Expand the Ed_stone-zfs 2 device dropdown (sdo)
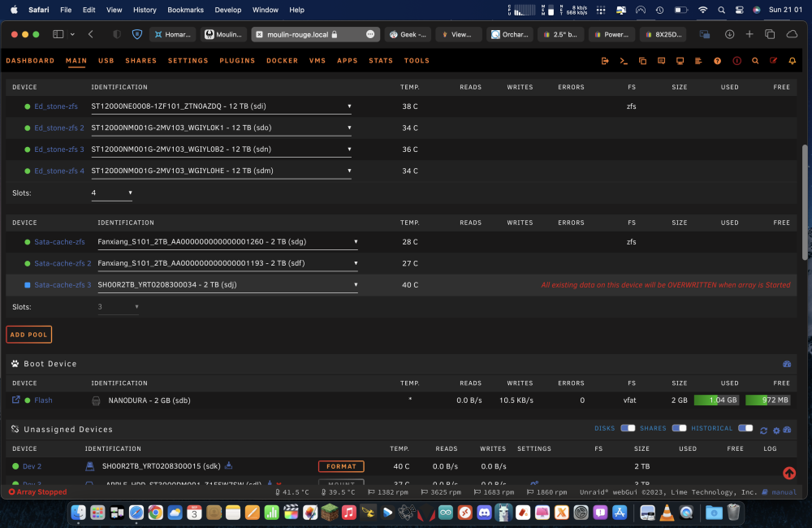The width and height of the screenshot is (812, 528). point(221,128)
